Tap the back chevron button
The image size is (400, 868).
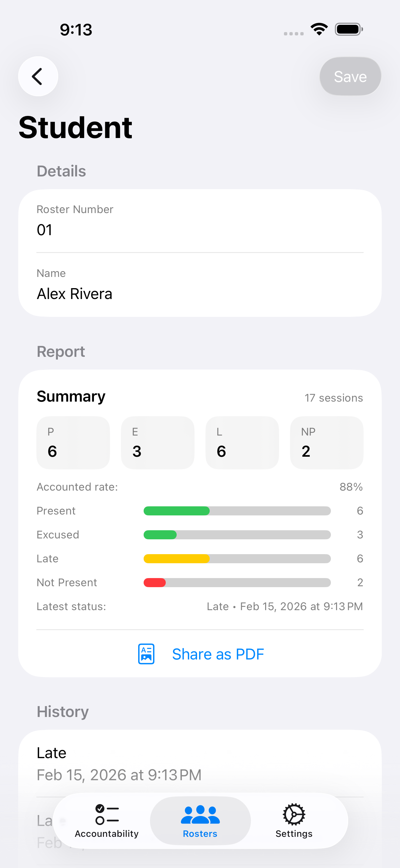[38, 77]
